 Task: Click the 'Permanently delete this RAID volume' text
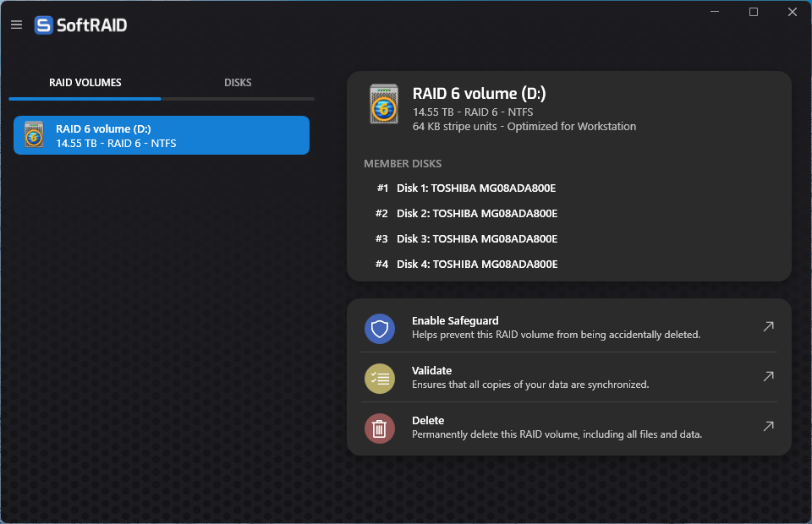click(557, 434)
